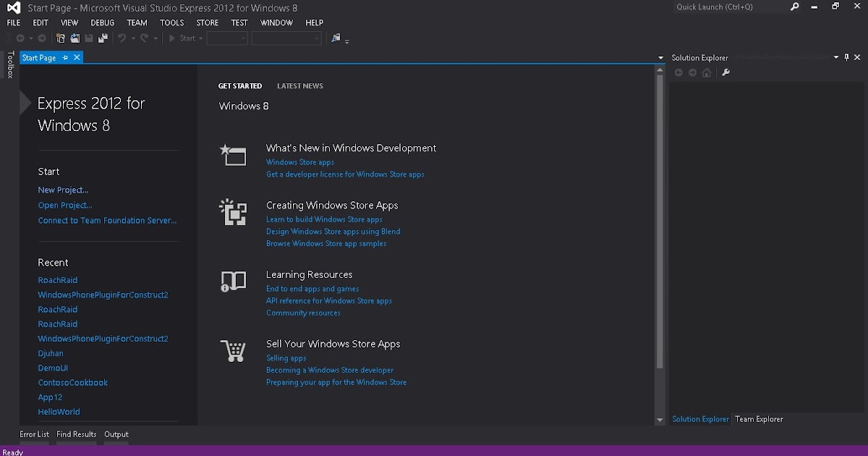868x456 pixels.
Task: Click the Sell Your Apps shopping cart icon
Action: [233, 351]
